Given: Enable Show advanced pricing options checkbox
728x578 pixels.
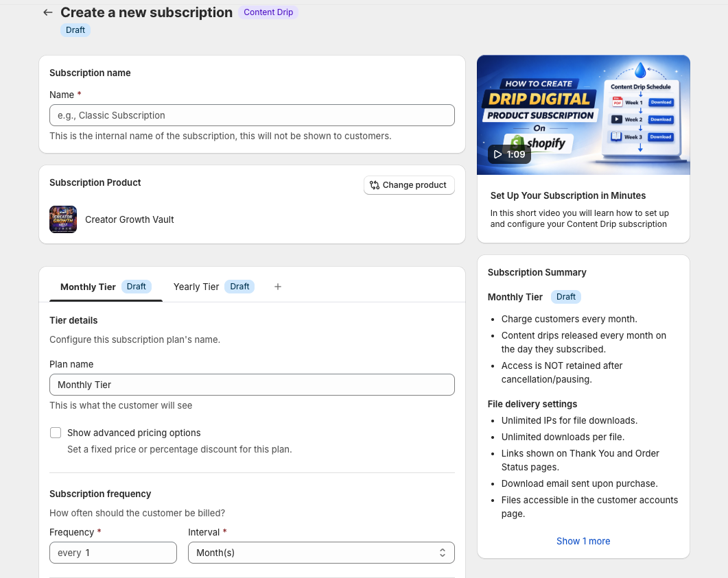Looking at the screenshot, I should pos(56,433).
